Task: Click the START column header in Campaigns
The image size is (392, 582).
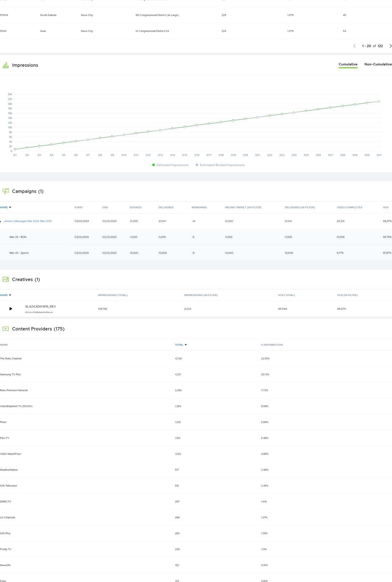Action: click(x=79, y=207)
